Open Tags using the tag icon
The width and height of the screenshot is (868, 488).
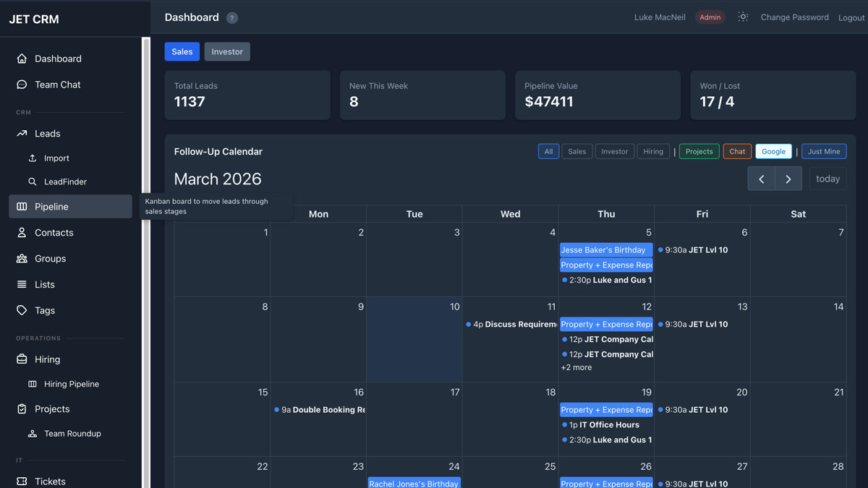tap(22, 310)
